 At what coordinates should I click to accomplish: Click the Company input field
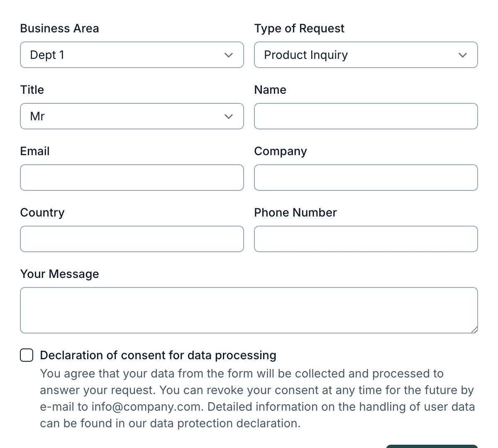click(x=366, y=178)
